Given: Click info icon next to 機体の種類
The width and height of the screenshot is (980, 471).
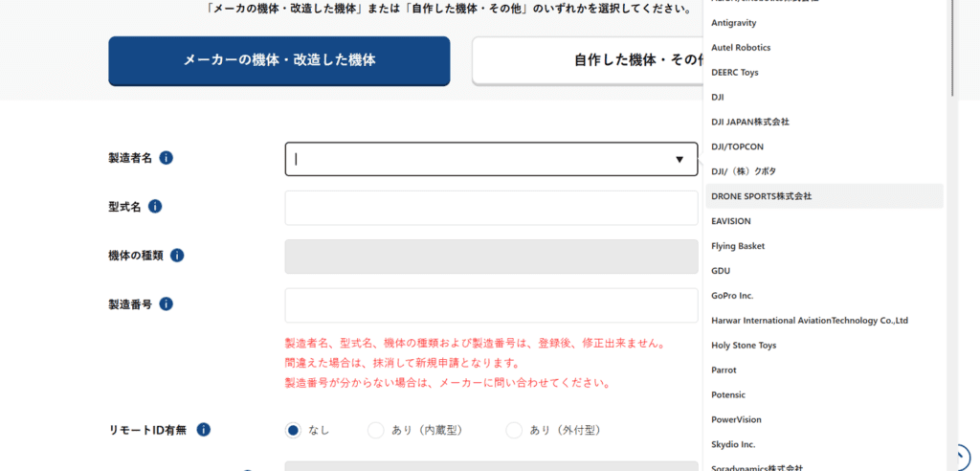Looking at the screenshot, I should 177,256.
